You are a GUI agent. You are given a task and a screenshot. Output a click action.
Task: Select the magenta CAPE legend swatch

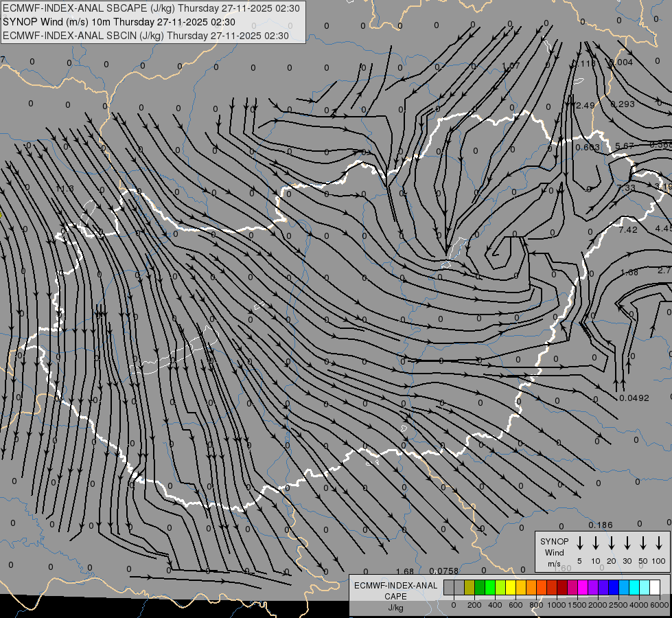point(583,587)
